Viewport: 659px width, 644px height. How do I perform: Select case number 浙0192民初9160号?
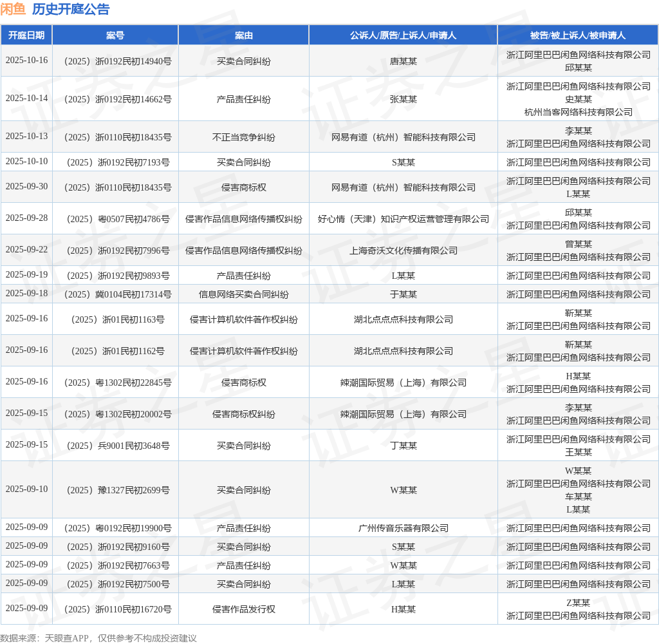pyautogui.click(x=118, y=547)
